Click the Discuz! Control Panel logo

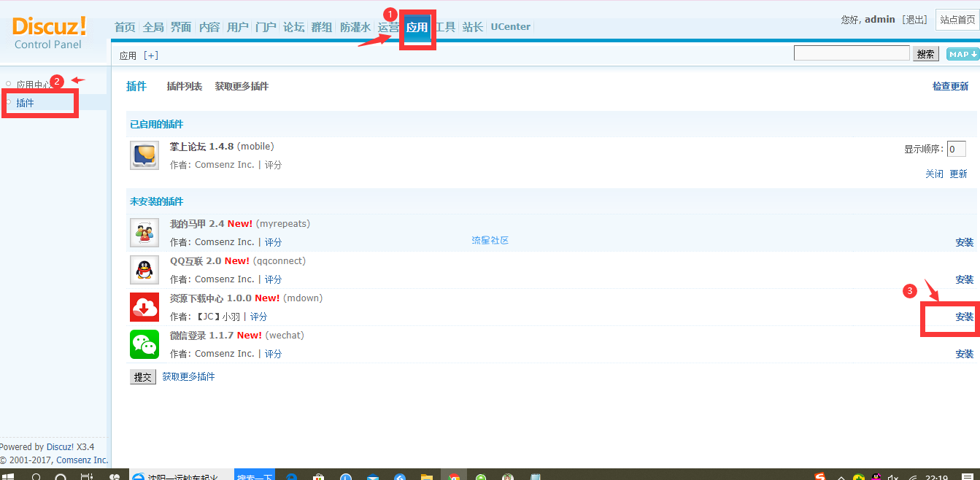[x=49, y=33]
